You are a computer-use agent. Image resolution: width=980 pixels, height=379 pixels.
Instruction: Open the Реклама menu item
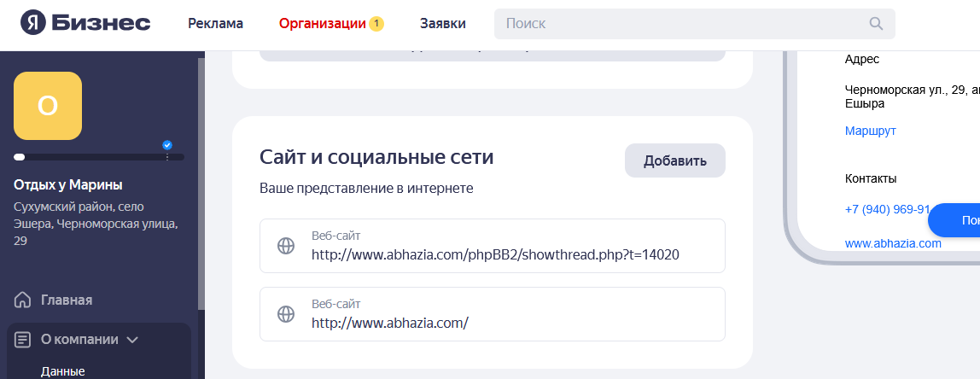tap(215, 24)
